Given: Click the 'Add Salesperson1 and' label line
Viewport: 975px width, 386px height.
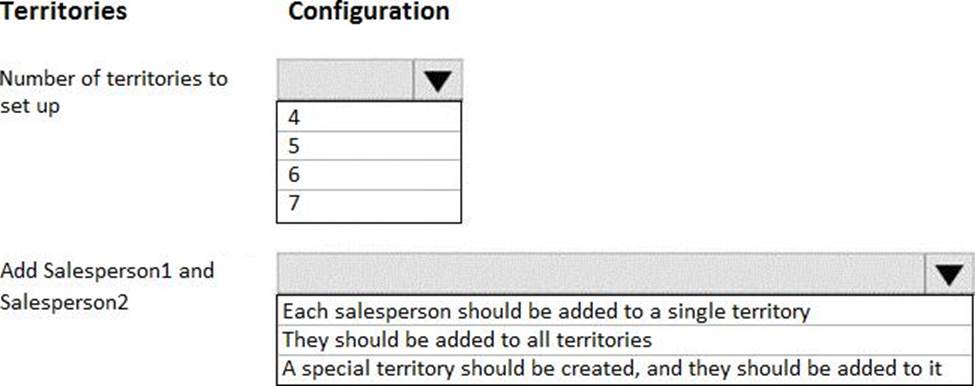Looking at the screenshot, I should [x=108, y=271].
